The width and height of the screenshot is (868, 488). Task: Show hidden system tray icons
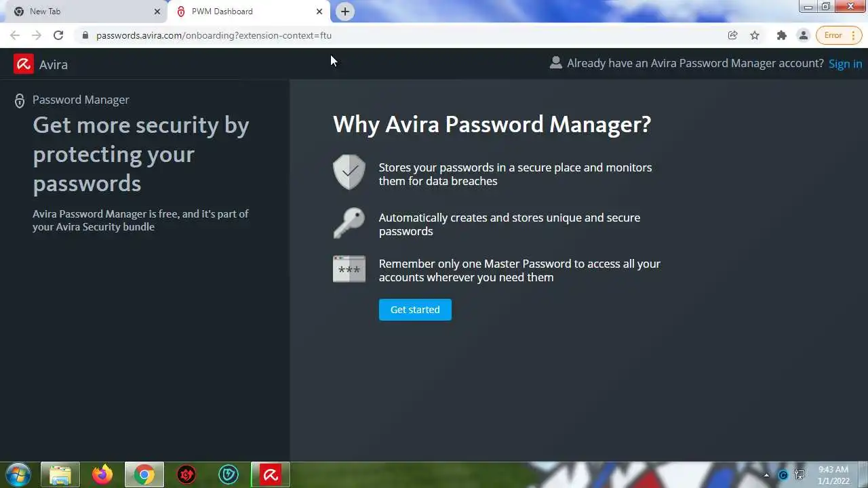click(x=767, y=476)
